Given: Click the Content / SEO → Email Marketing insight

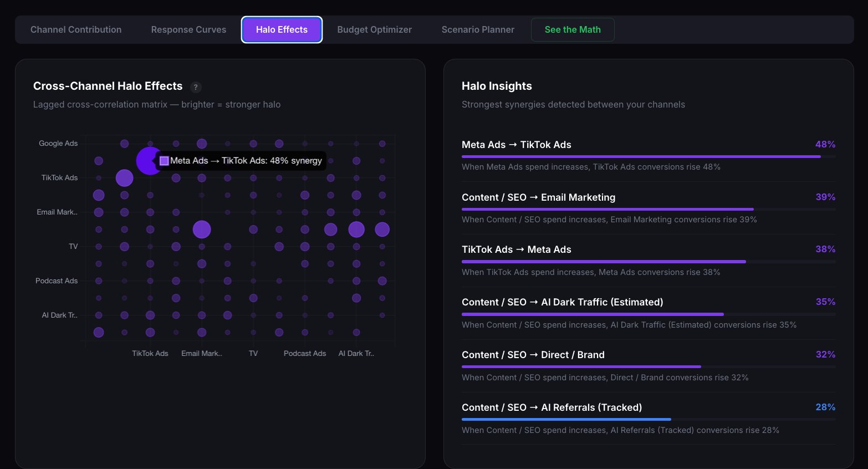Looking at the screenshot, I should pos(538,197).
